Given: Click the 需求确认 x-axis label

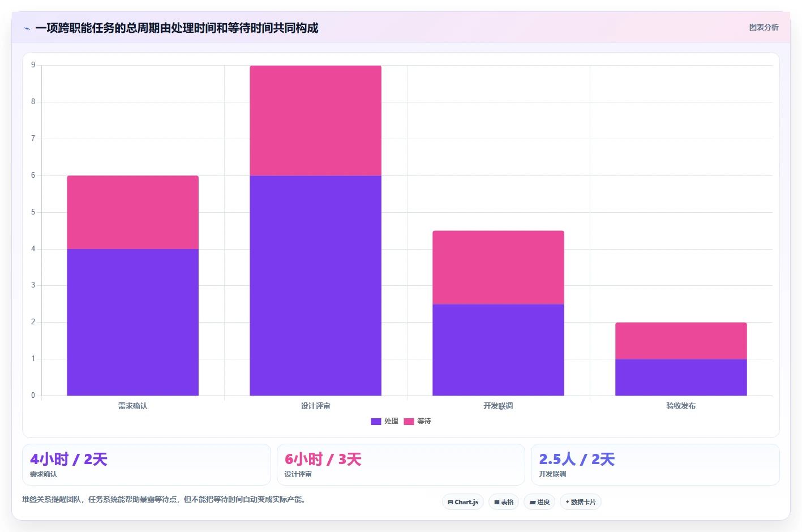Looking at the screenshot, I should (x=132, y=406).
